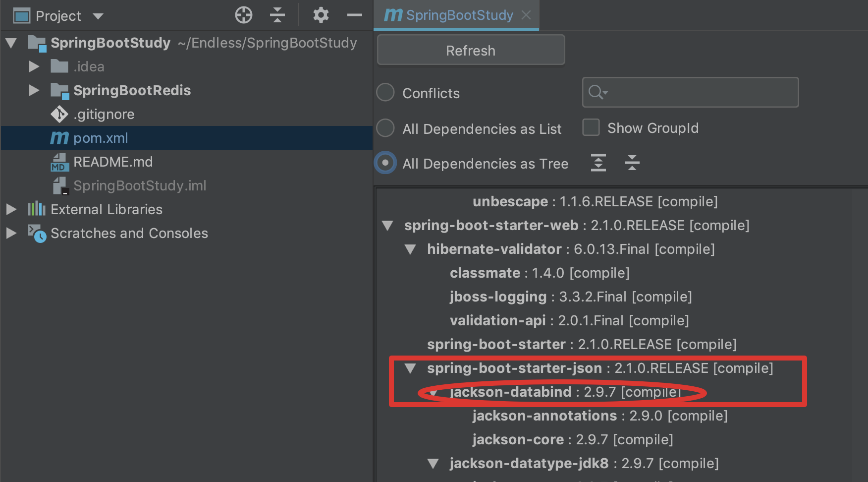Click the .gitignore file icon
Image resolution: width=868 pixels, height=482 pixels.
(x=59, y=114)
